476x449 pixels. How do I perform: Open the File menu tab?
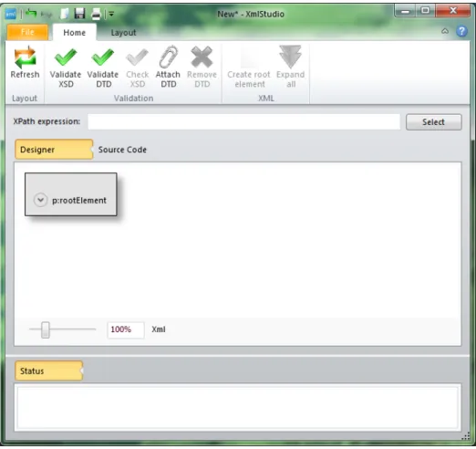pos(27,32)
